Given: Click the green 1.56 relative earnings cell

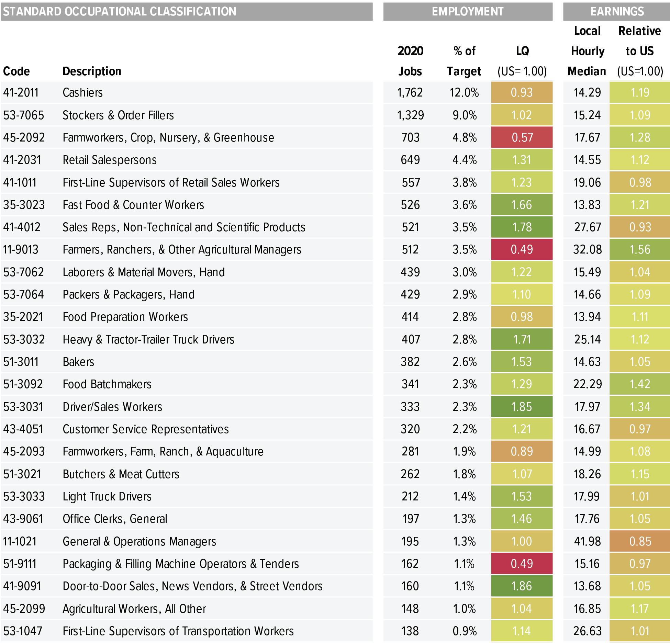Looking at the screenshot, I should pyautogui.click(x=640, y=249).
